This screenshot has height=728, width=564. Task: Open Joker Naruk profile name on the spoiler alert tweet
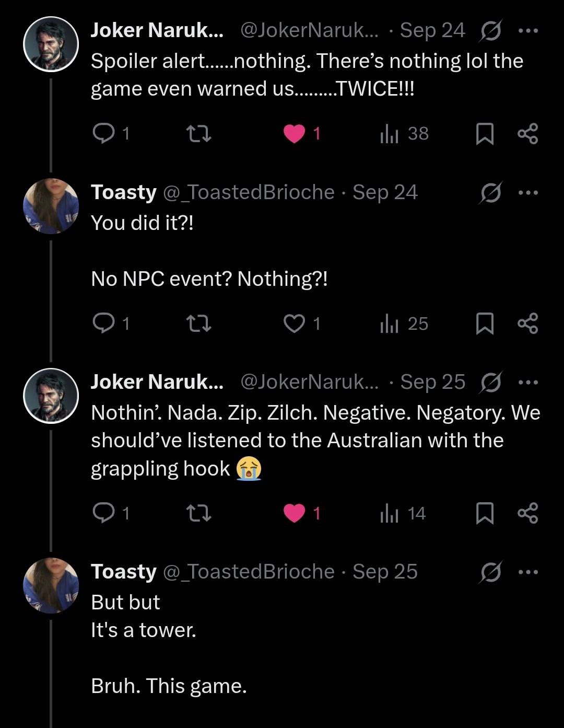click(157, 30)
